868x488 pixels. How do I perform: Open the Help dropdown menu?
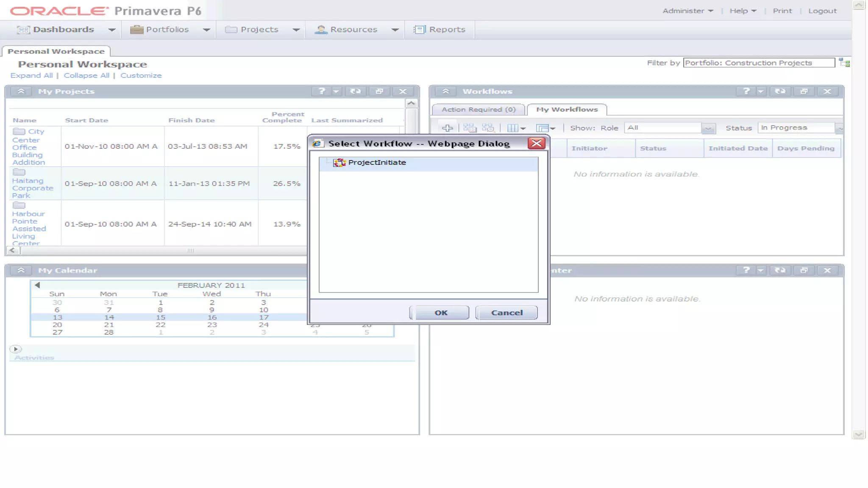(743, 11)
